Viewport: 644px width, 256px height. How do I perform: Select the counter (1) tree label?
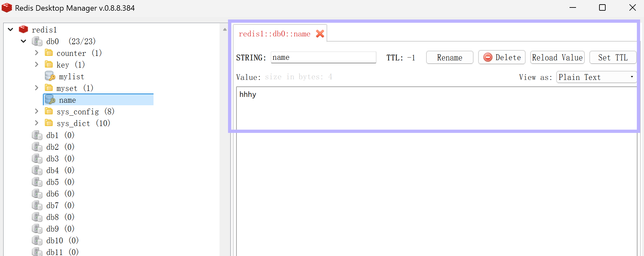pyautogui.click(x=79, y=53)
